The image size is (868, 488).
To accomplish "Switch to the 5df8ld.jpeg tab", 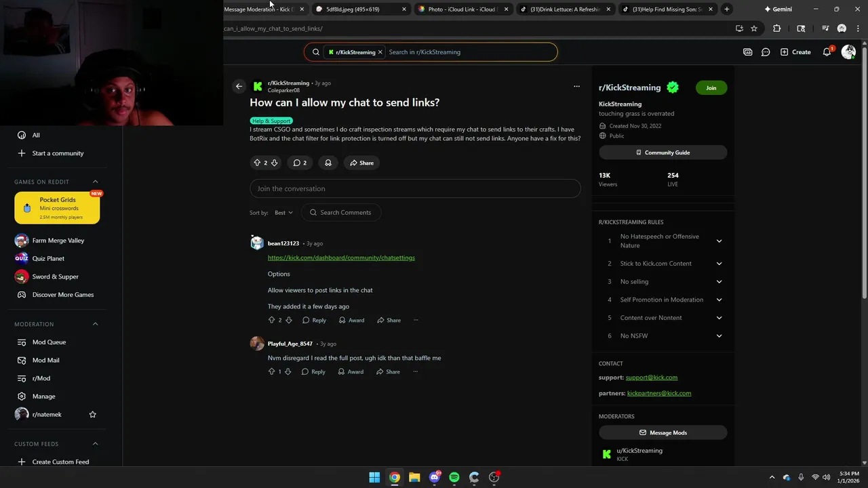I will (359, 9).
